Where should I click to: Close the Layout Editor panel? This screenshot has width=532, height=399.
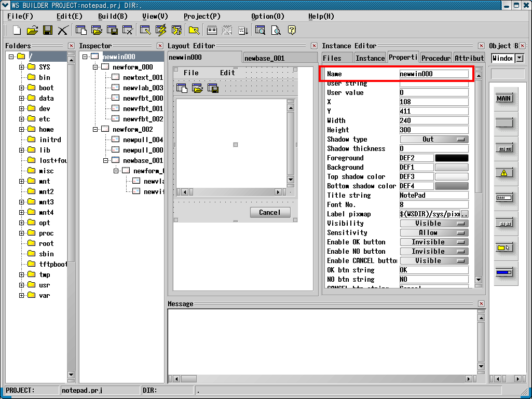(x=314, y=46)
